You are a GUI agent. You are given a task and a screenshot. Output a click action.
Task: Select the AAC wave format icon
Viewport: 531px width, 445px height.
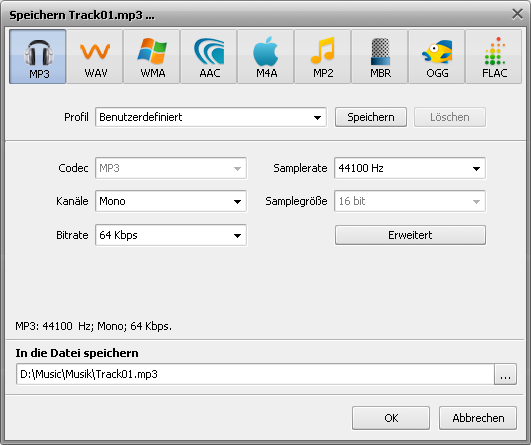(x=209, y=57)
